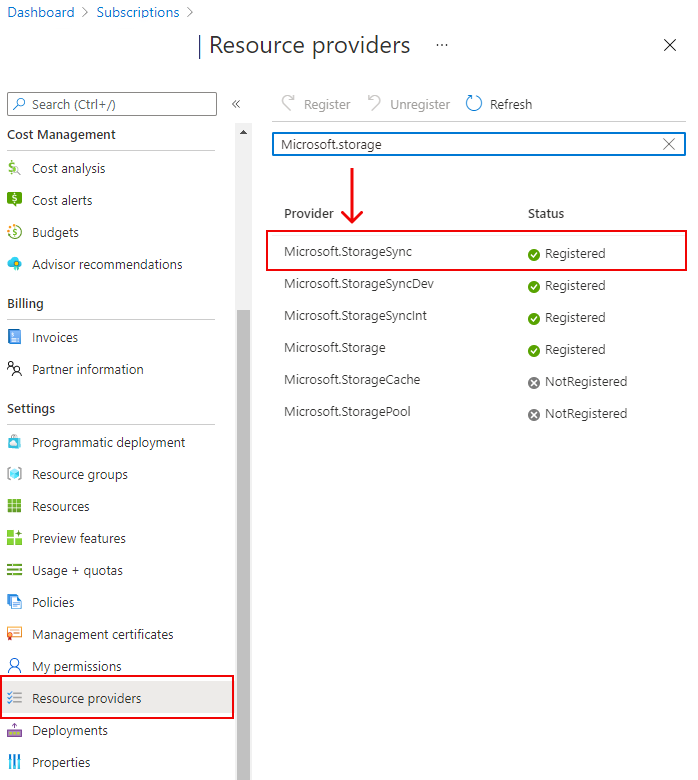Open Invoices menu item
The width and height of the screenshot is (698, 780).
coord(55,337)
